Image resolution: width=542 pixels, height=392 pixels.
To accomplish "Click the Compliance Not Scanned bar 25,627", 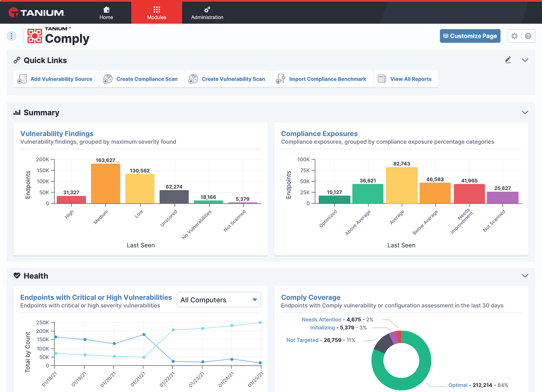I will point(502,198).
